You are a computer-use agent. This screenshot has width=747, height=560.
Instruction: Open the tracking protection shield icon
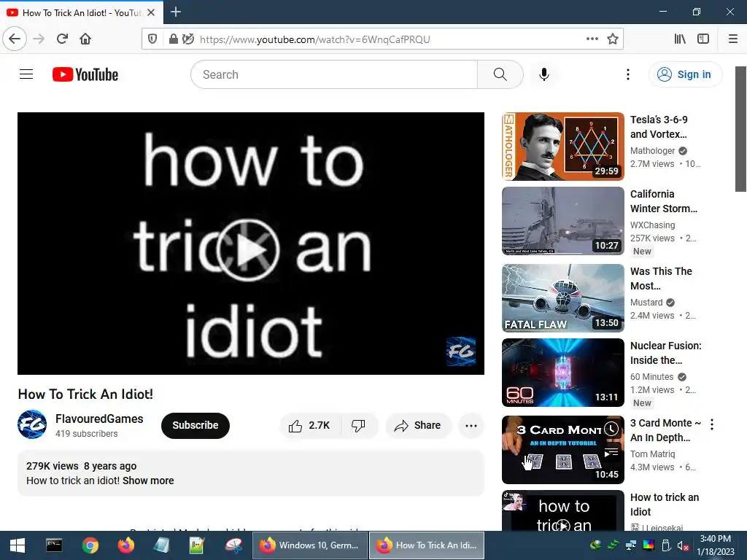[x=152, y=39]
